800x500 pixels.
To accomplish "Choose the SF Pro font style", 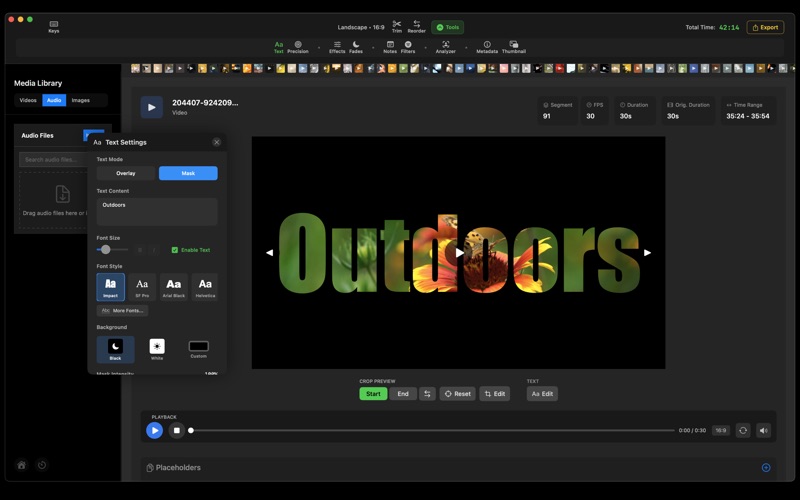I will [x=142, y=287].
